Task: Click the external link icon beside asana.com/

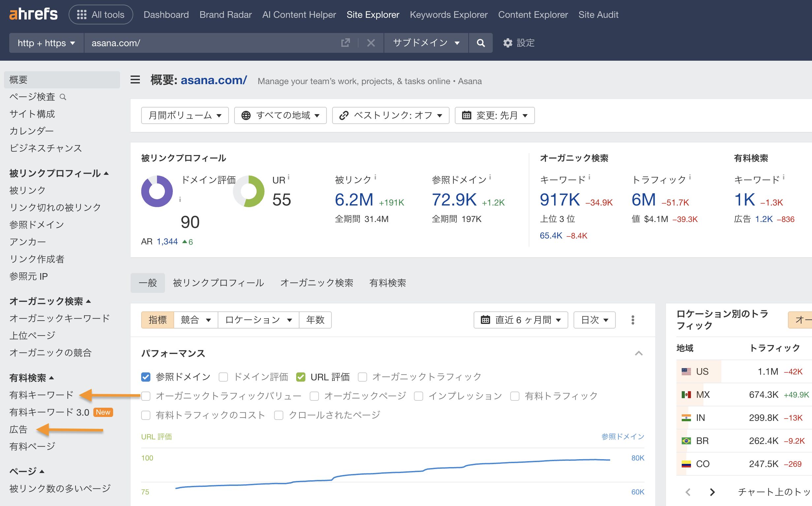Action: pos(346,43)
